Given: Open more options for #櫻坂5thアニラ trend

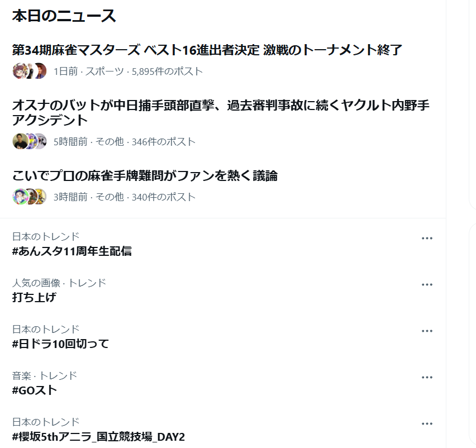Looking at the screenshot, I should pyautogui.click(x=427, y=424).
